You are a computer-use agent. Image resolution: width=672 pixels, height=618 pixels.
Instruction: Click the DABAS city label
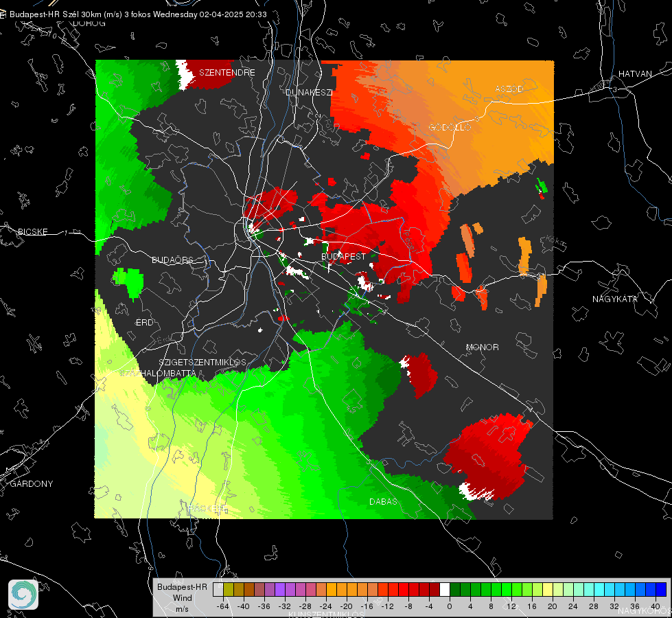[383, 501]
